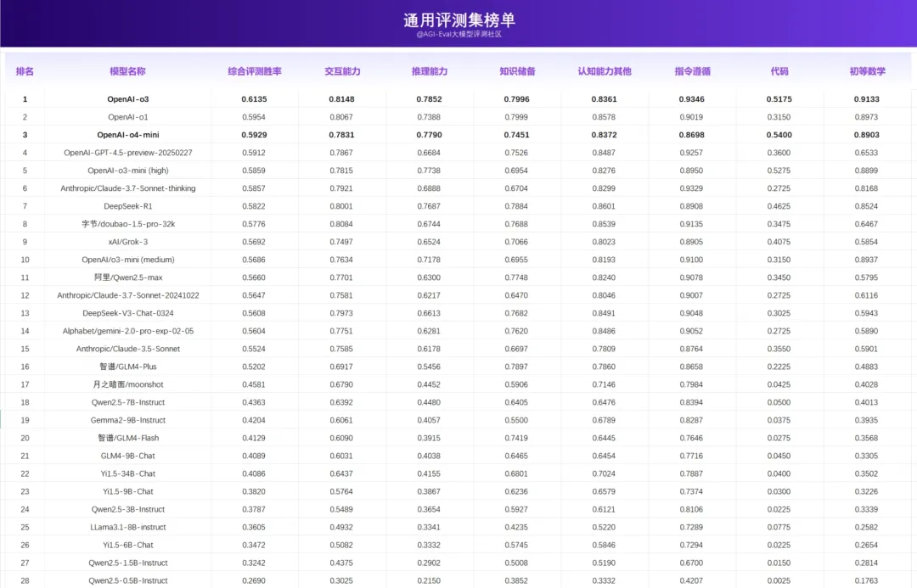Click OpenAI-o3 overall win rate 0.6135
917x588 pixels.
click(x=254, y=99)
